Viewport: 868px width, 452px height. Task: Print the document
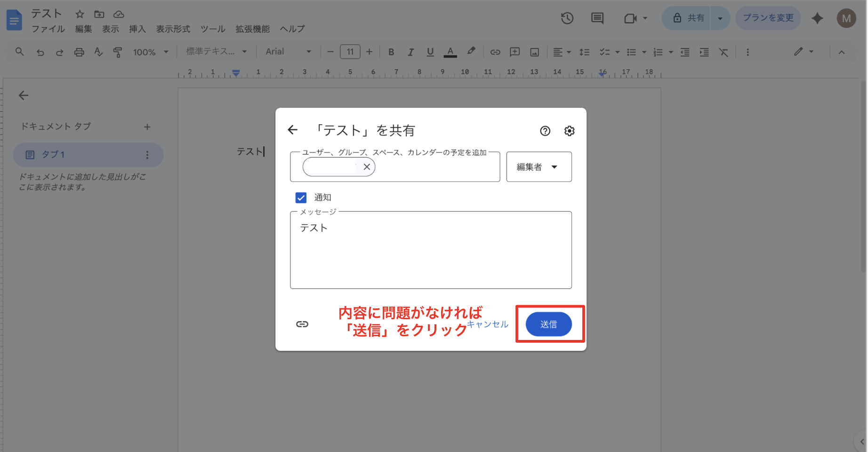(x=79, y=52)
